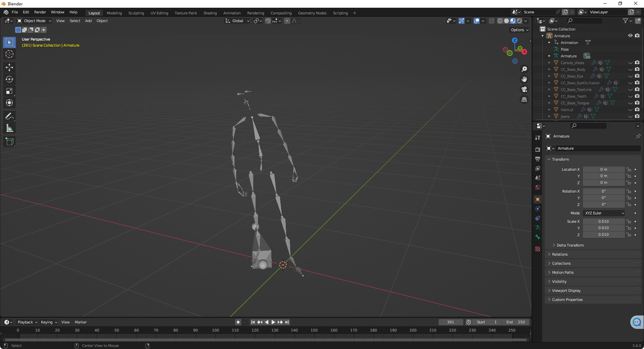Viewport: 644px width, 349px height.
Task: Toggle auto keying record button
Action: click(238, 322)
